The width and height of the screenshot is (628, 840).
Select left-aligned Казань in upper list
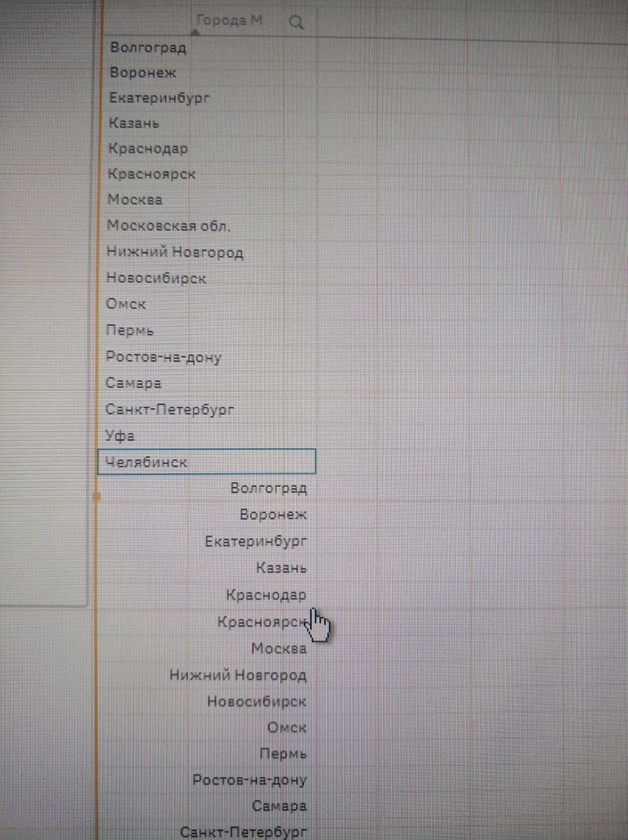coord(134,123)
